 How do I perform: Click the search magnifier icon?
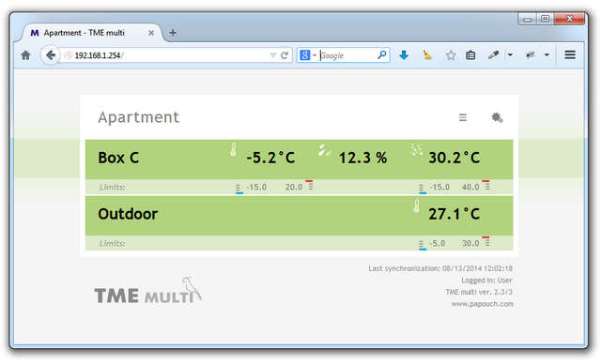[x=382, y=54]
